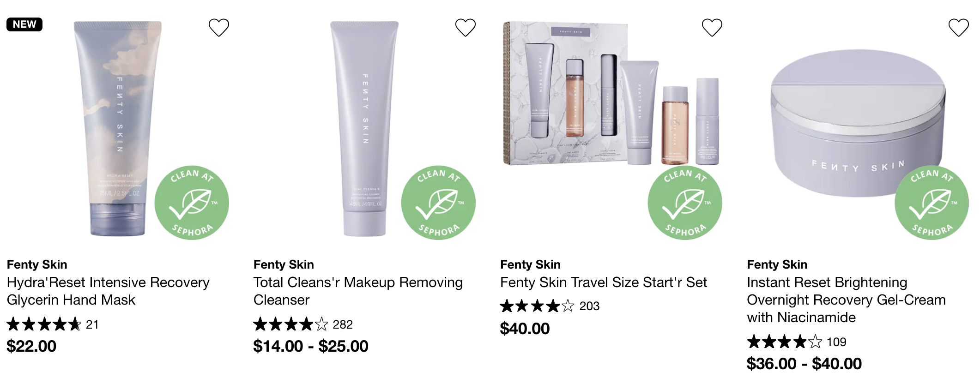980x384 pixels.
Task: Open Hydra'Reset Intensive Recovery Glycerin Hand Mask link
Action: tap(108, 291)
